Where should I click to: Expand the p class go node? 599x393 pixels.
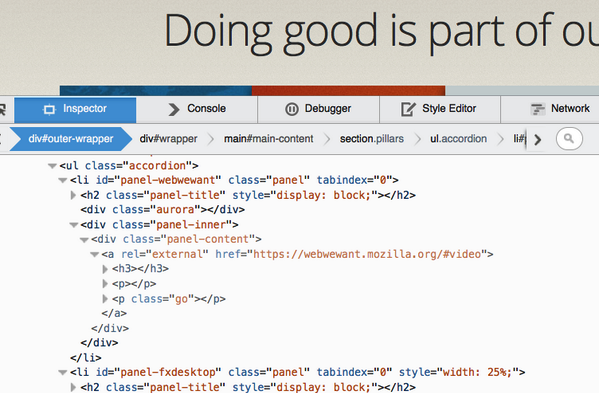[x=105, y=299]
